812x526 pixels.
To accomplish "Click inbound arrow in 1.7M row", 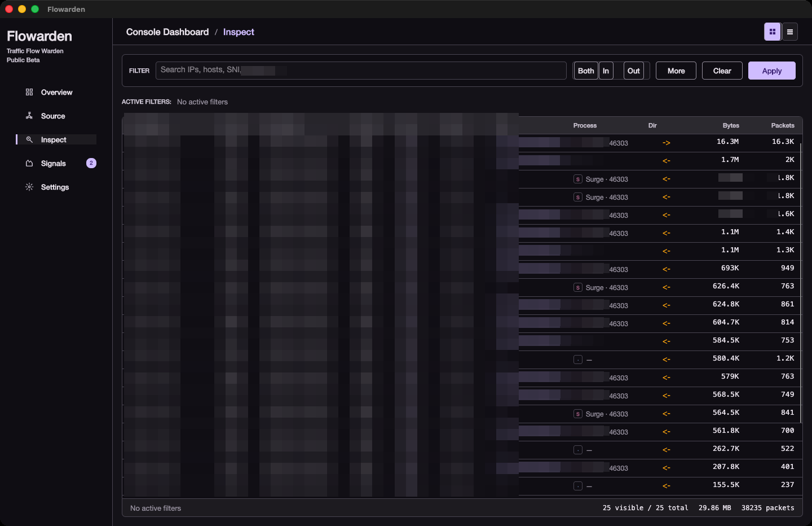I will click(x=667, y=161).
